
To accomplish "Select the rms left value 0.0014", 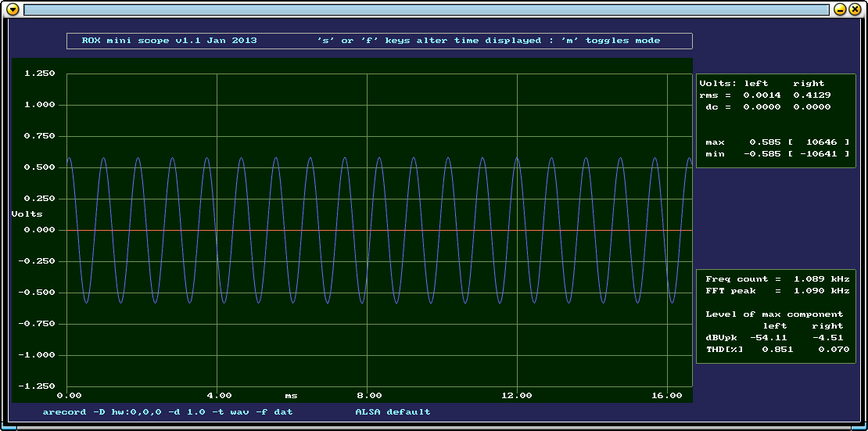I will [762, 95].
